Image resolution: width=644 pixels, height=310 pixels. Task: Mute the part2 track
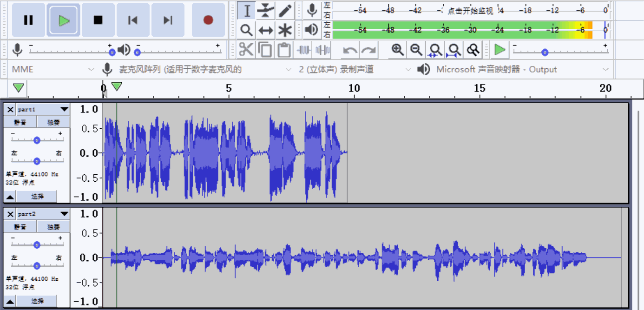tap(20, 227)
